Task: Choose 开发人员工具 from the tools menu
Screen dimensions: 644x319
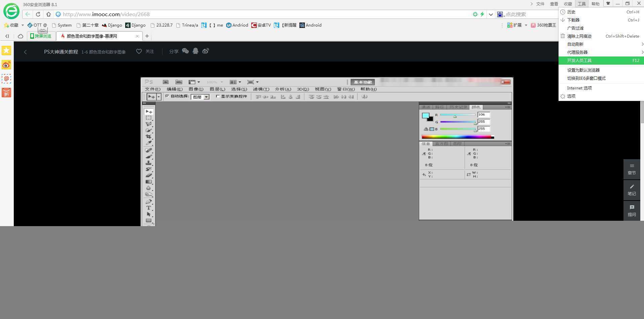Action: coord(601,61)
